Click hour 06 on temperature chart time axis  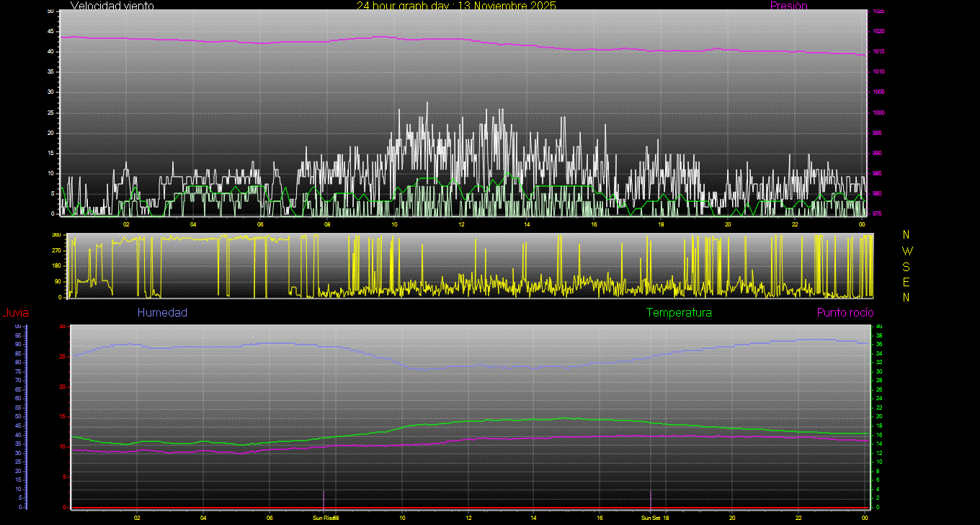tap(269, 518)
